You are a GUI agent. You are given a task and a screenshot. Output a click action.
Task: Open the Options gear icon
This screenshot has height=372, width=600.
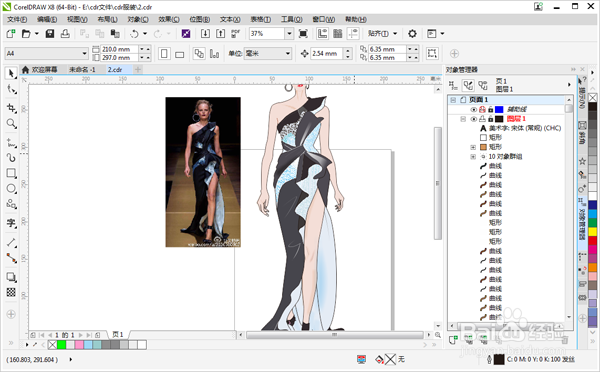click(x=412, y=34)
